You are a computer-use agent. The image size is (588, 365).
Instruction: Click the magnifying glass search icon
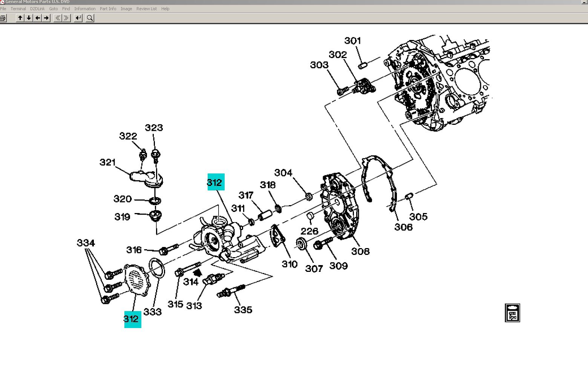click(x=90, y=18)
